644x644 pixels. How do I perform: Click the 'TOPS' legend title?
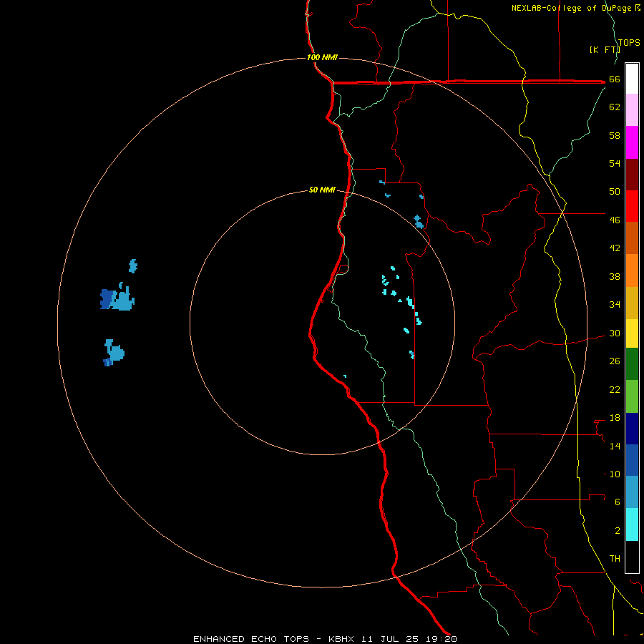coord(629,43)
